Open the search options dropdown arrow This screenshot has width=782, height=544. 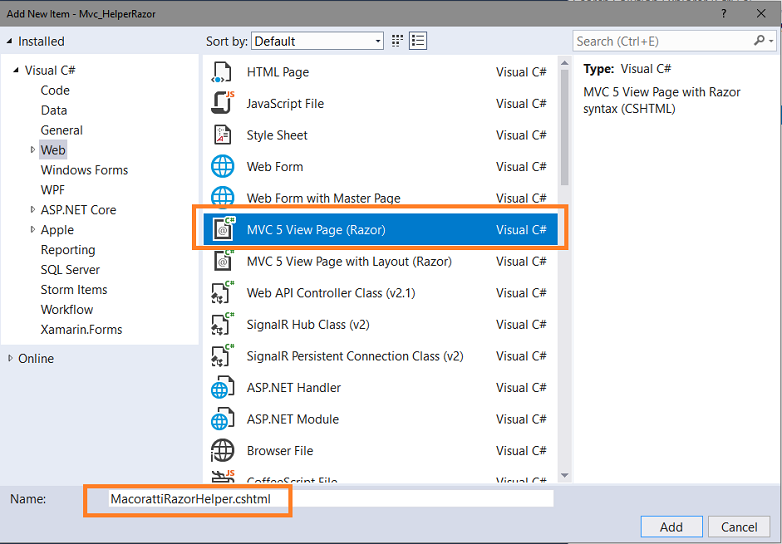tap(772, 41)
